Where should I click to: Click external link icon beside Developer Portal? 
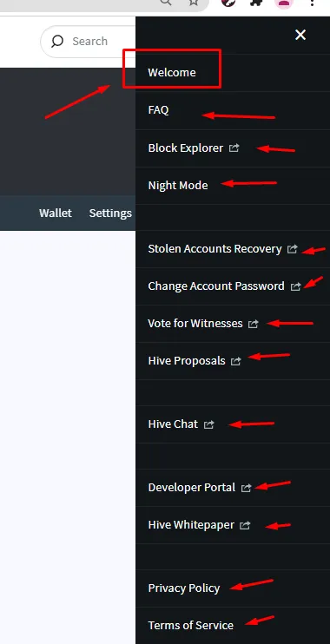point(246,488)
